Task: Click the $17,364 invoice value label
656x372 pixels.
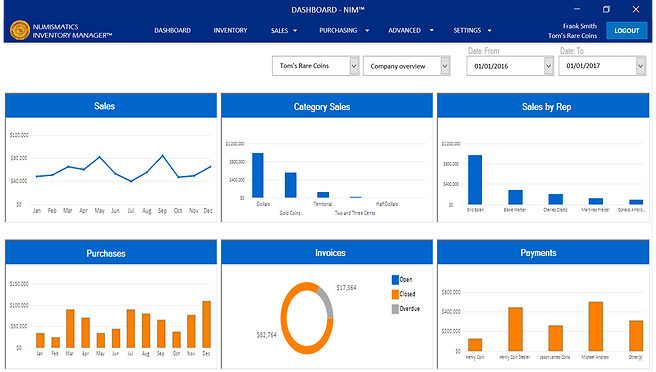Action: tap(346, 287)
